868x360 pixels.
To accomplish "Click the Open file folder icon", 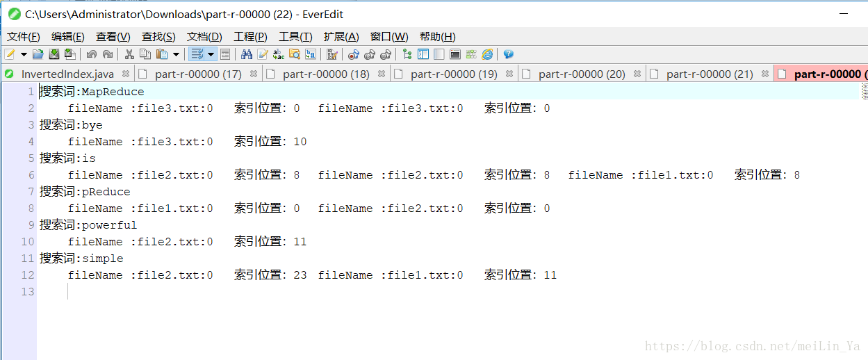I will [x=38, y=54].
